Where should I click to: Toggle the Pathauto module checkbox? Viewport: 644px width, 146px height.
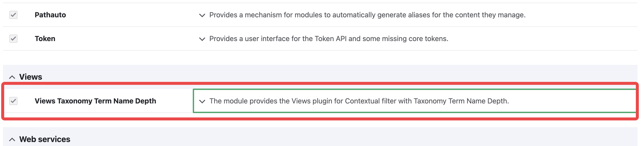[x=13, y=15]
